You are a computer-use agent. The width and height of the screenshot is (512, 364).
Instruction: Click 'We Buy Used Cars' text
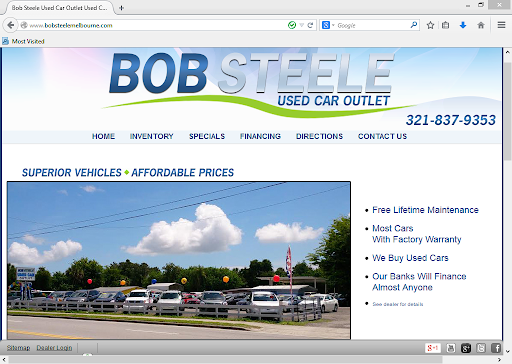410,258
